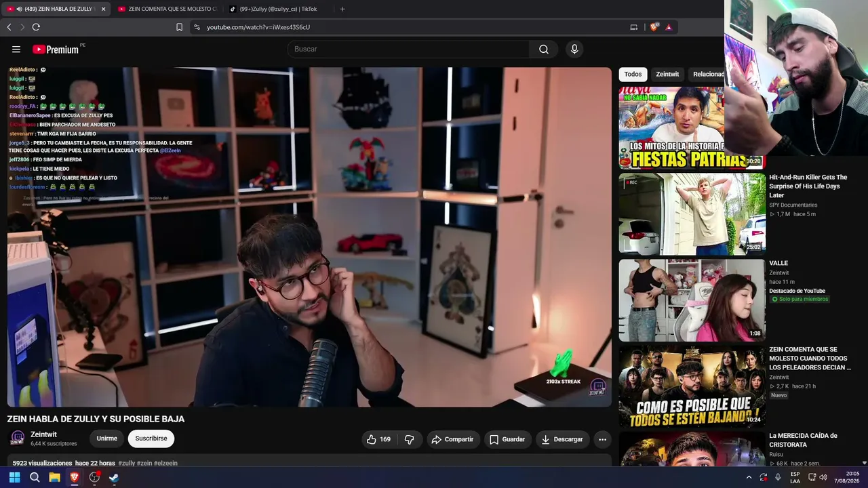Select the Zeintwit filter chip
The width and height of the screenshot is (868, 488).
coord(667,74)
